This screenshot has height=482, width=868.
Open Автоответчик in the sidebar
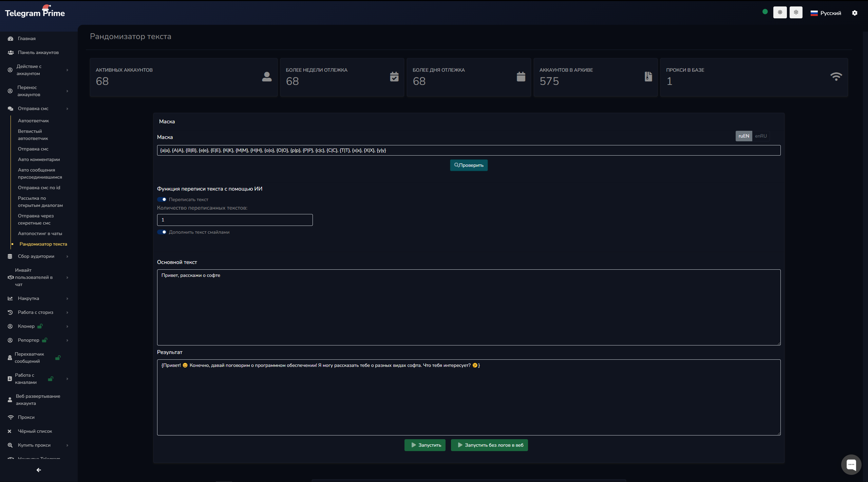[x=33, y=121]
